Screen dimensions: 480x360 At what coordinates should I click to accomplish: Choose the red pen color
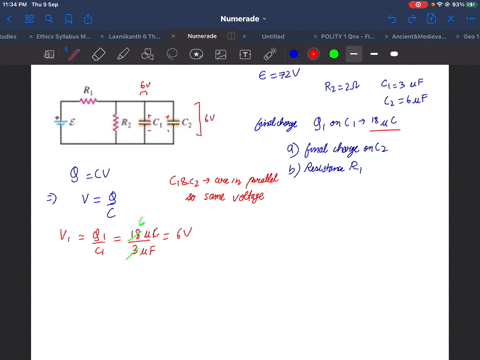pos(314,54)
